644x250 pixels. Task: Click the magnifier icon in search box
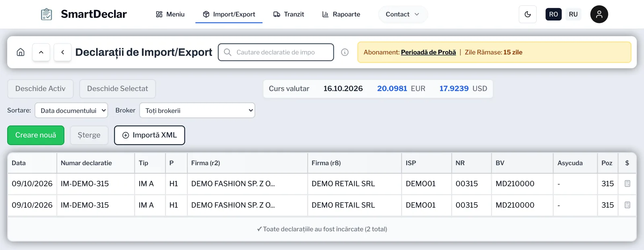click(x=227, y=52)
